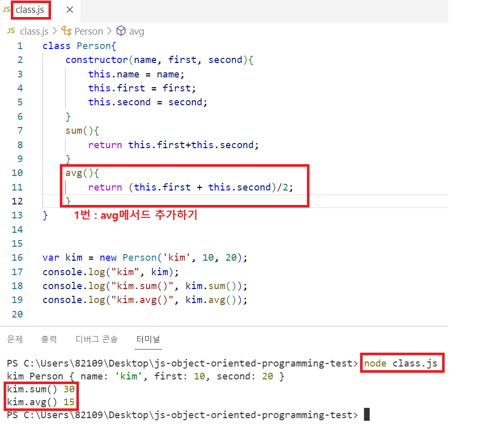Click 'node class.js' command in terminal
The image size is (504, 428).
[x=400, y=363]
